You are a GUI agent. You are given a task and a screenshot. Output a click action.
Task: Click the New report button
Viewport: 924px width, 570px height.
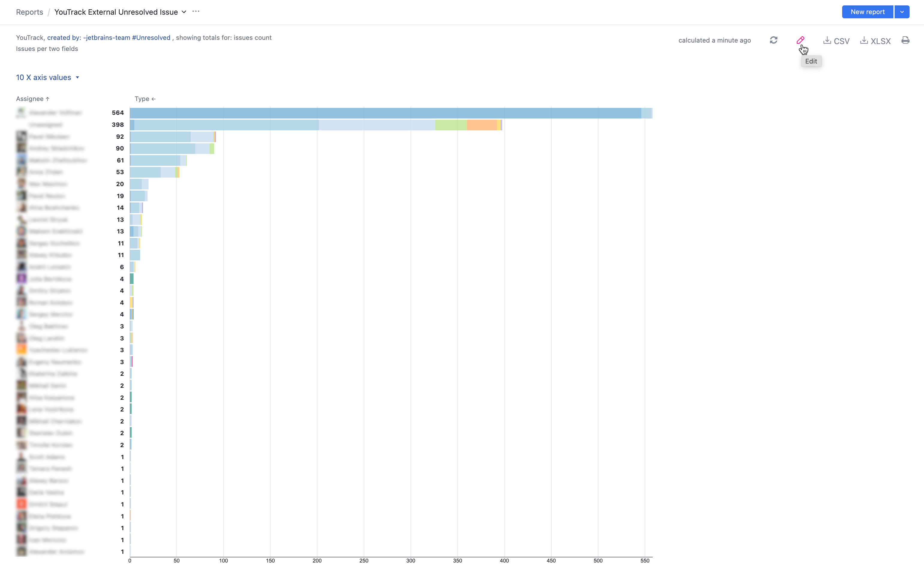point(867,12)
